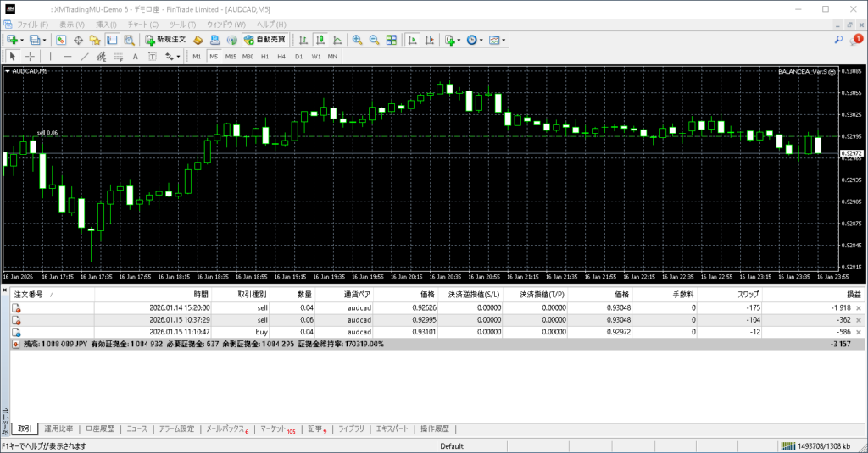868x453 pixels.
Task: Select the crosshair cursor tool
Action: (x=30, y=57)
